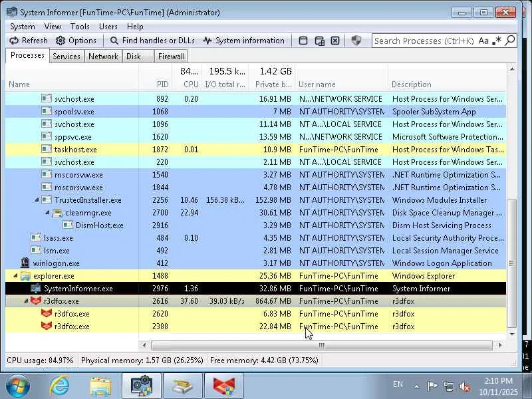Viewport: 532px width, 399px height.
Task: Click the cleanmgr.exe process icon
Action: pos(57,213)
